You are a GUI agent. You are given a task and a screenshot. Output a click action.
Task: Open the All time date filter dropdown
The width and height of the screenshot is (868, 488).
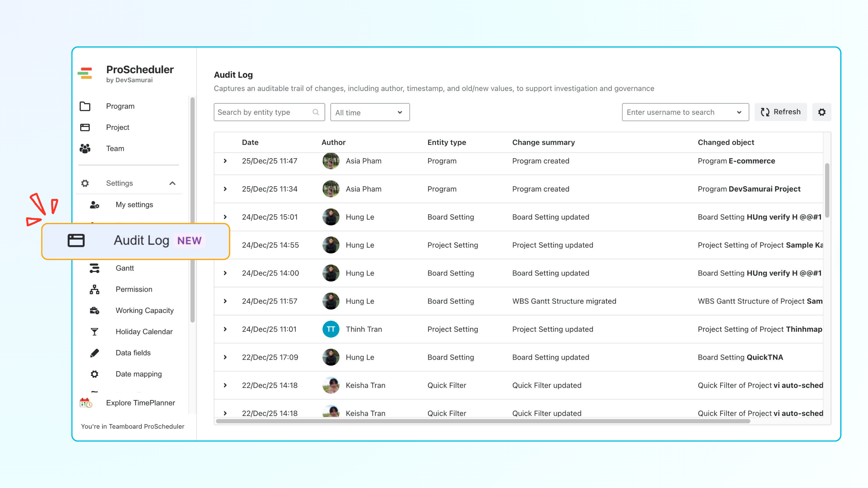[370, 112]
